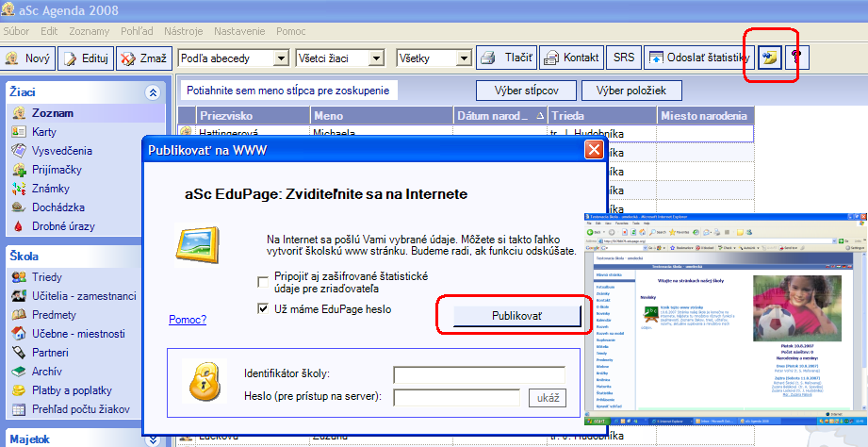868x447 pixels.
Task: Click the aSc Agenda title bar icon
Action: (8, 10)
